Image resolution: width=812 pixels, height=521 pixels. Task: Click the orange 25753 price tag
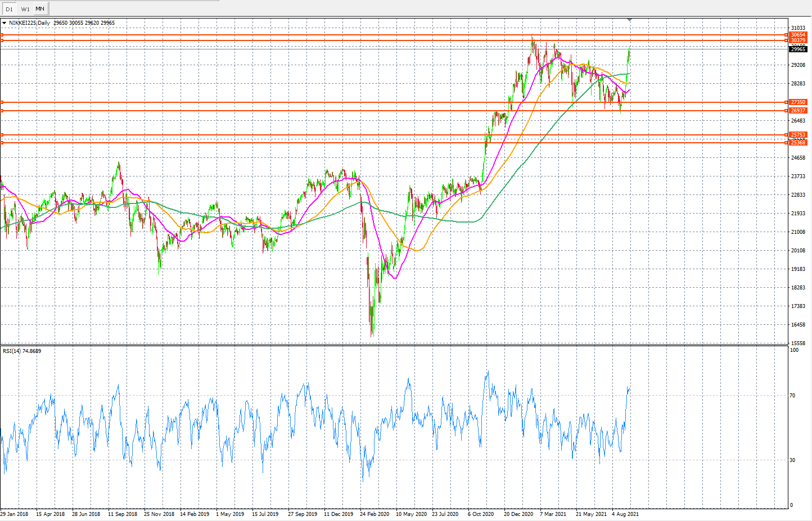click(798, 135)
